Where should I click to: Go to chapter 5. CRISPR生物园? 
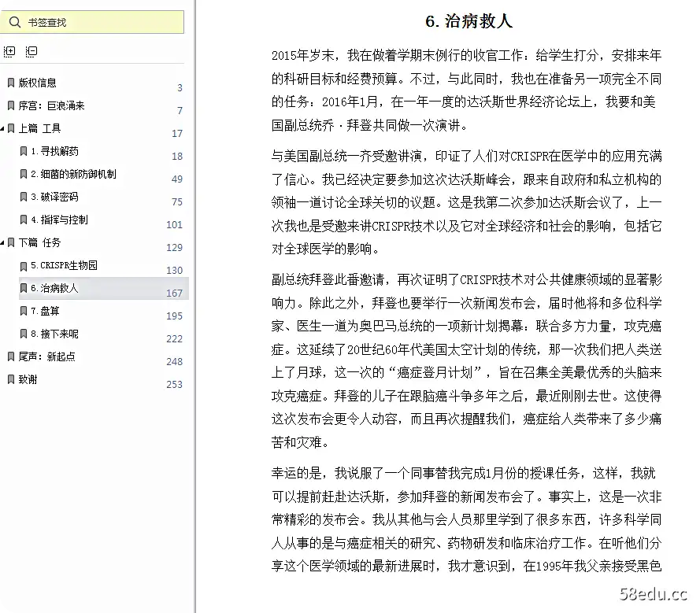64,265
